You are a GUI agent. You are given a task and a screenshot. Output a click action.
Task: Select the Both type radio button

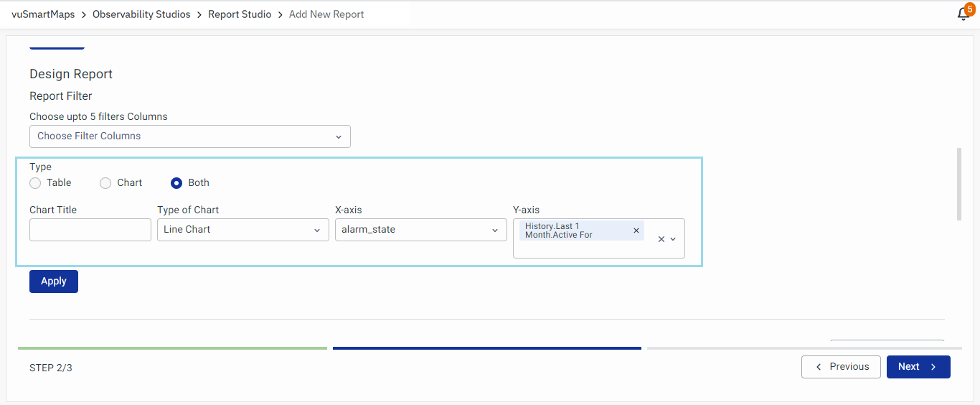(176, 183)
